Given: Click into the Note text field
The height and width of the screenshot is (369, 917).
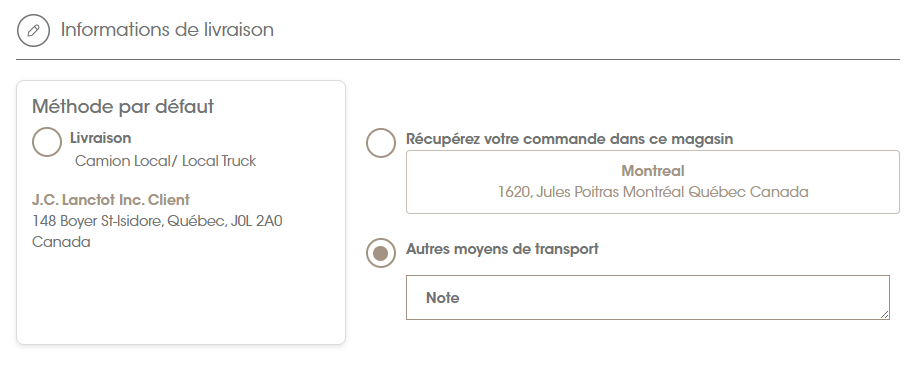Looking at the screenshot, I should tap(648, 298).
